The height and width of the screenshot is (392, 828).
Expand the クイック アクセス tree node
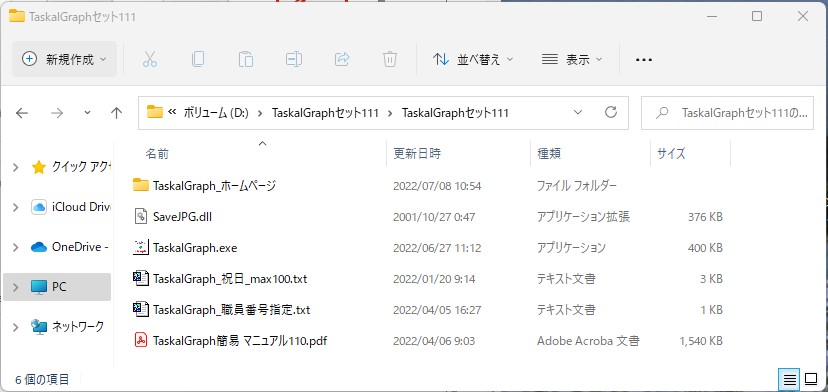15,167
